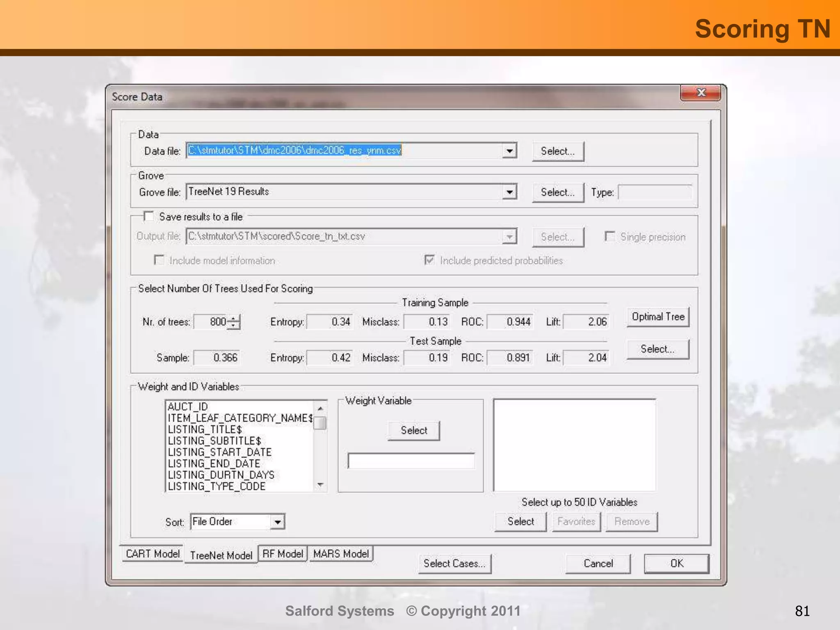The width and height of the screenshot is (840, 630).
Task: Select AUCT_ID in the variable list
Action: tap(188, 406)
